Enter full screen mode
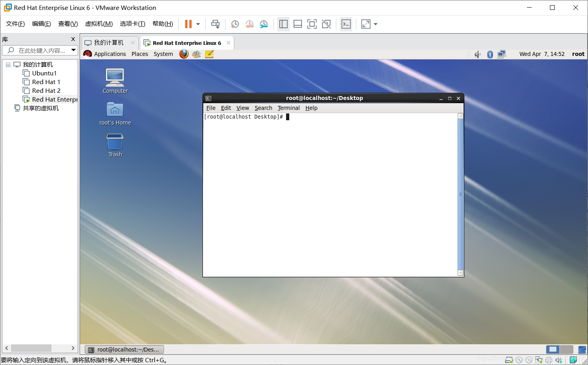This screenshot has height=365, width=588. [312, 24]
